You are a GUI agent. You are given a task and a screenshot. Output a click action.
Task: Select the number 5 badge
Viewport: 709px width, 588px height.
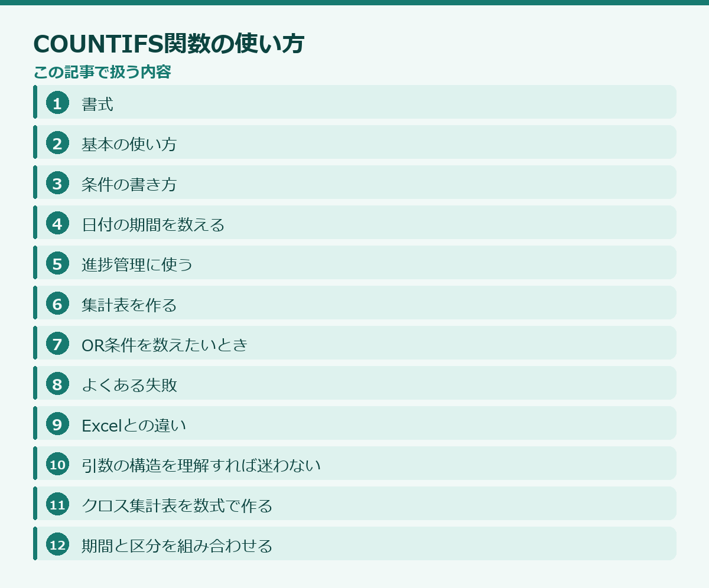pos(57,264)
